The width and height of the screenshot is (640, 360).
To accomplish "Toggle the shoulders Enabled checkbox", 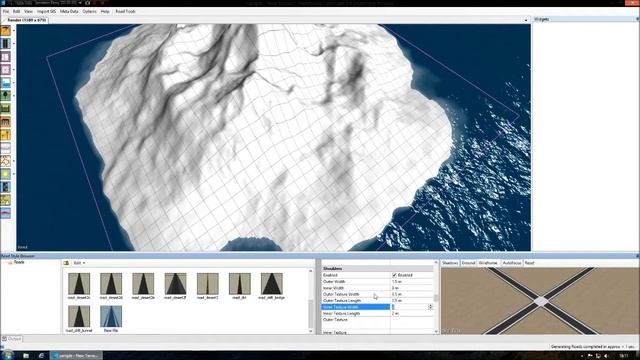I will click(x=395, y=275).
